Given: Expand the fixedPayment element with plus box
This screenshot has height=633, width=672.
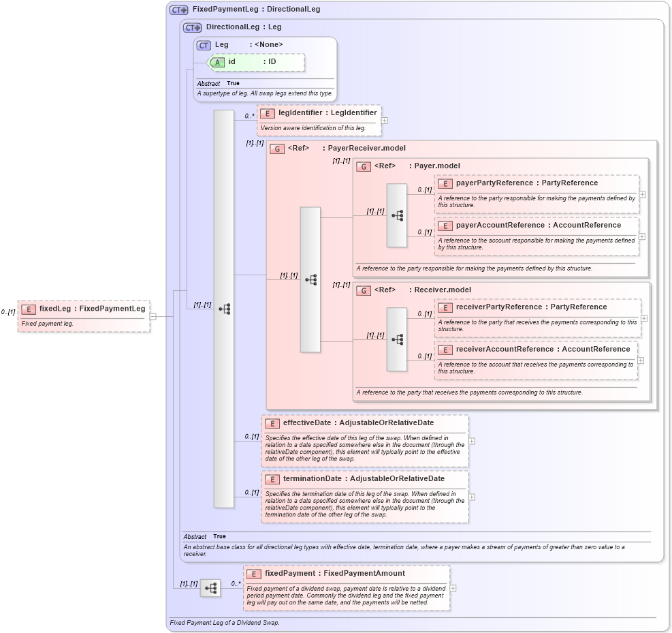Looking at the screenshot, I should 453,588.
